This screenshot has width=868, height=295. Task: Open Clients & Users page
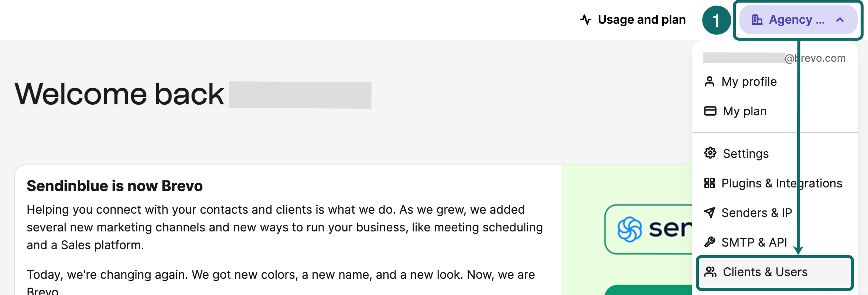pos(775,272)
